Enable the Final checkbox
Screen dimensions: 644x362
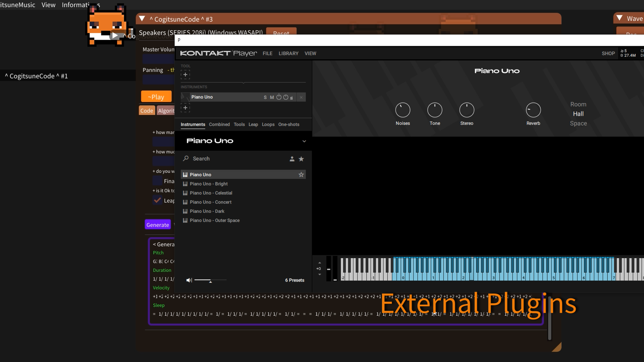157,181
